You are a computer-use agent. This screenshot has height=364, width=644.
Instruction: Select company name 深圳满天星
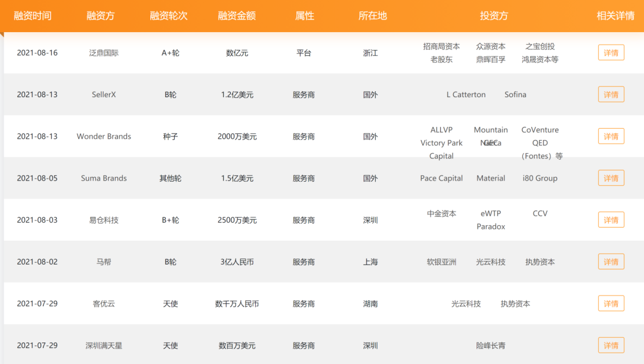104,346
